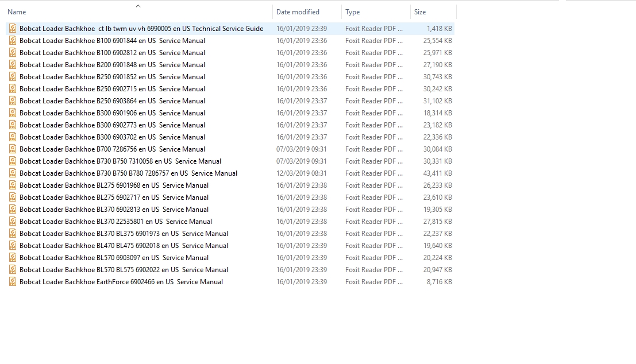
Task: Select the size cell showing 19,305 KB
Action: (438, 210)
